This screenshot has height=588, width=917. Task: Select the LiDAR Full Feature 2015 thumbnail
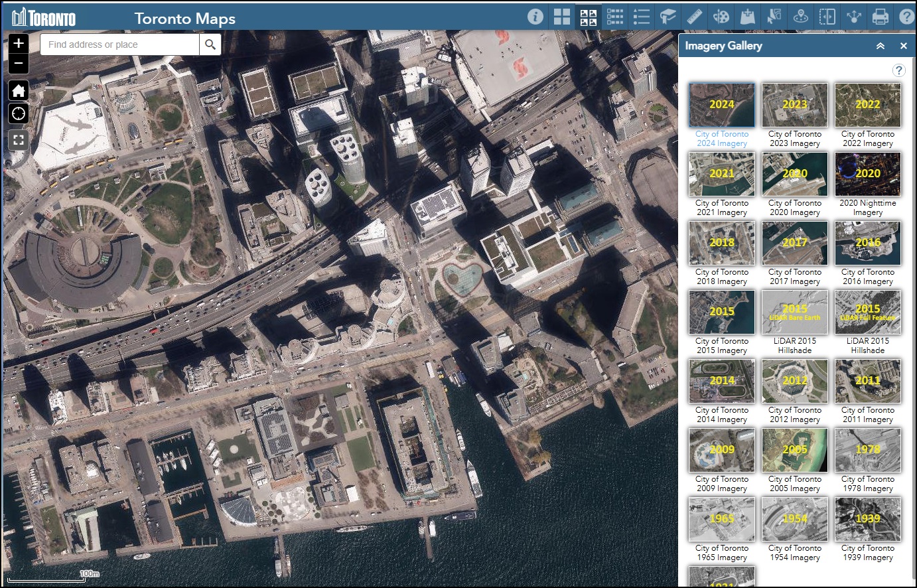click(x=868, y=312)
